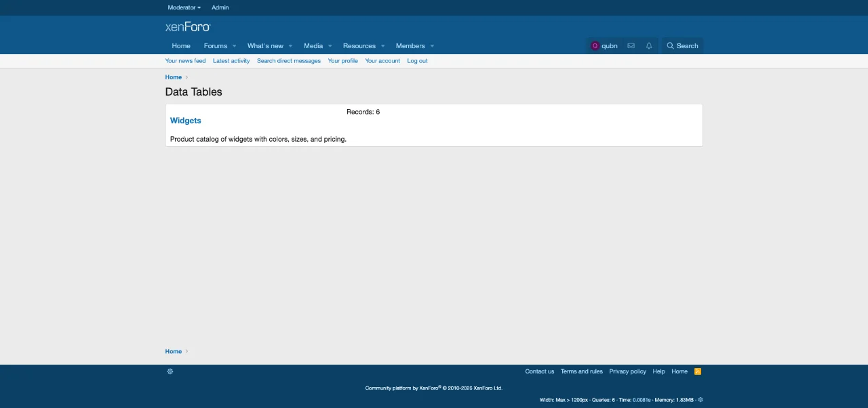Open the Admin menu item
868x408 pixels.
220,7
